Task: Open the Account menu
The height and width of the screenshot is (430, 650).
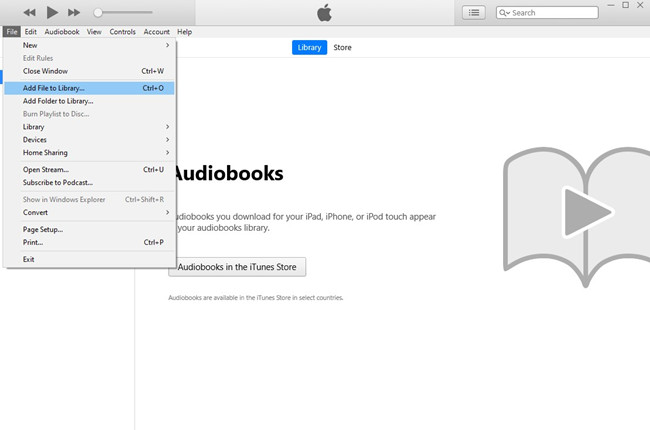Action: tap(156, 32)
